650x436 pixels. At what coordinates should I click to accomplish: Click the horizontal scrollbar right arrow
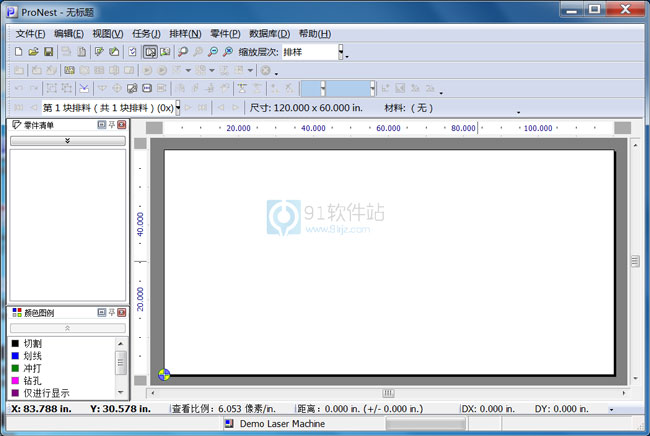coord(624,392)
